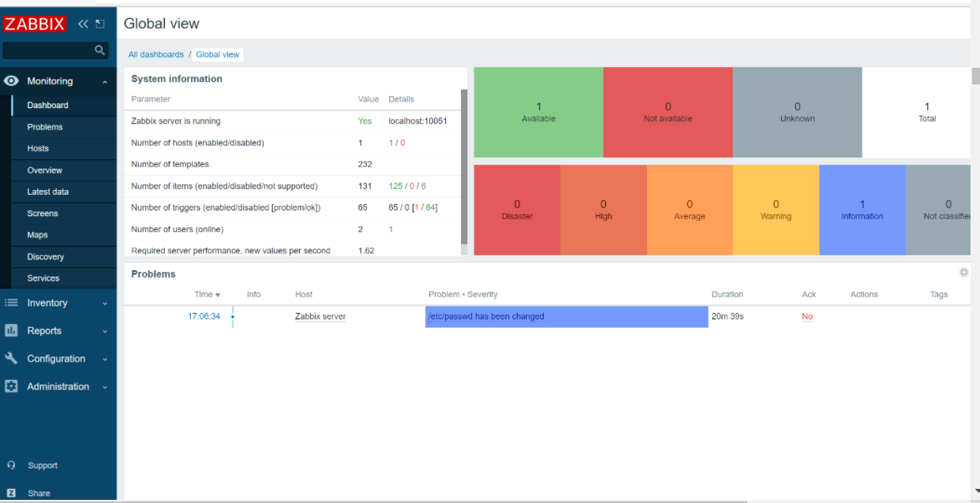Click the Inventory list icon
This screenshot has height=503, width=980.
click(x=11, y=303)
